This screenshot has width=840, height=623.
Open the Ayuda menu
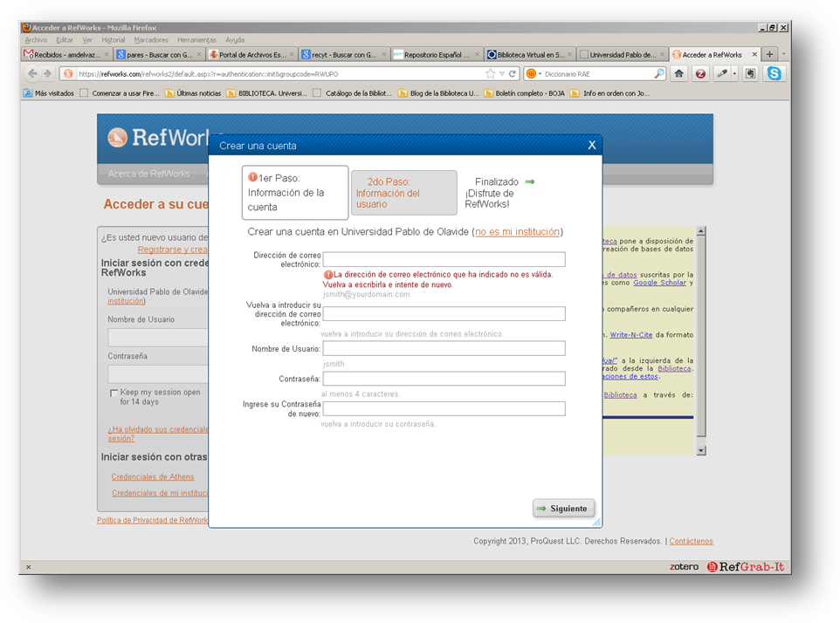[x=235, y=40]
